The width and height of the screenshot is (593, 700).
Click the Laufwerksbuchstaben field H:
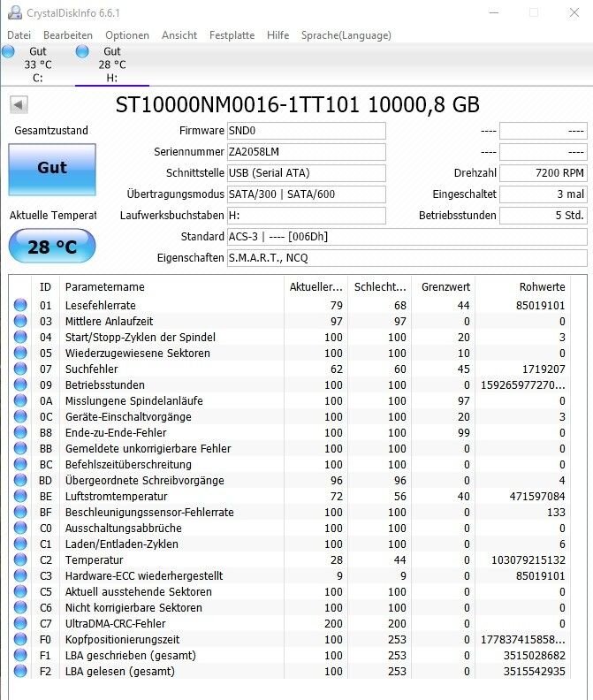(307, 216)
